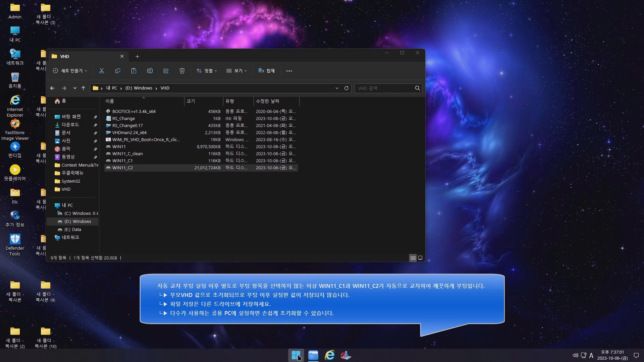Open Home (홈) in navigation pane
The image size is (644, 362).
point(60,101)
